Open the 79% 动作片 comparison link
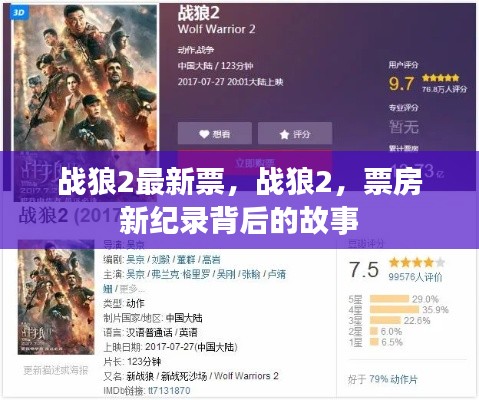This screenshot has width=479, height=400. point(393,379)
